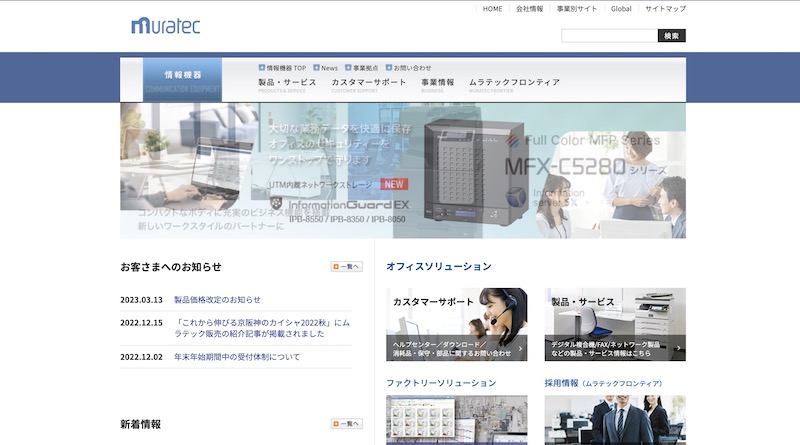
Task: Click the arrow on カスタマーサポート card
Action: [x=520, y=349]
